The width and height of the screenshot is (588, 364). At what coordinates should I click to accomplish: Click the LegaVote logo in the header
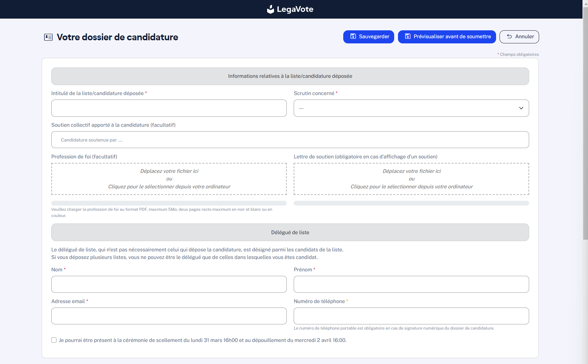(x=290, y=9)
